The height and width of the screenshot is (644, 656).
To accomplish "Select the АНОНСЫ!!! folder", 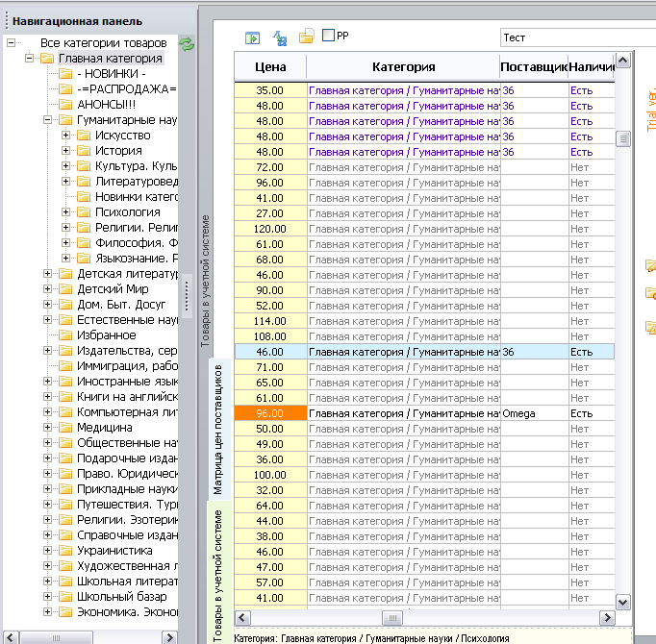I will [x=106, y=105].
